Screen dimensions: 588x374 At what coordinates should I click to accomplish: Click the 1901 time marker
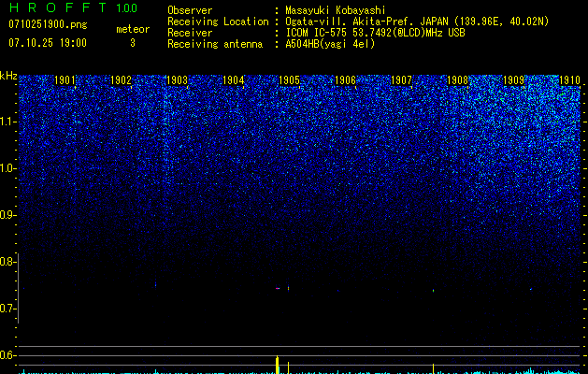[x=65, y=80]
